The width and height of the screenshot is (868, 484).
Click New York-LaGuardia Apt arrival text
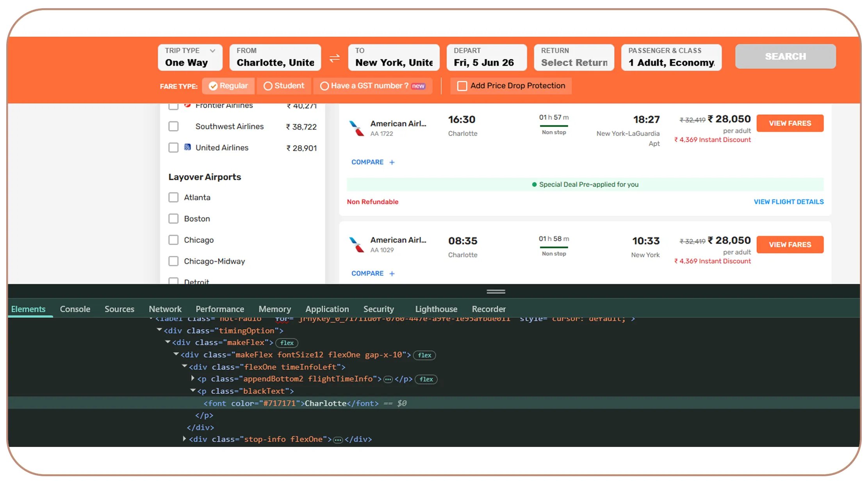(628, 139)
